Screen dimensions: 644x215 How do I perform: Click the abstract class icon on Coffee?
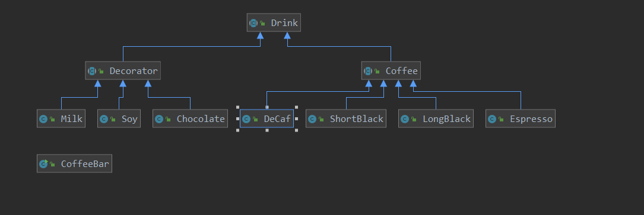[368, 71]
